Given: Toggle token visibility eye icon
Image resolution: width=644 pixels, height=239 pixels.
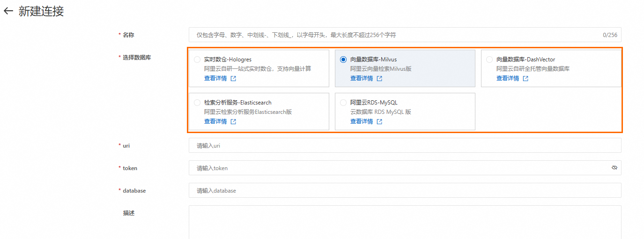Looking at the screenshot, I should tap(614, 168).
